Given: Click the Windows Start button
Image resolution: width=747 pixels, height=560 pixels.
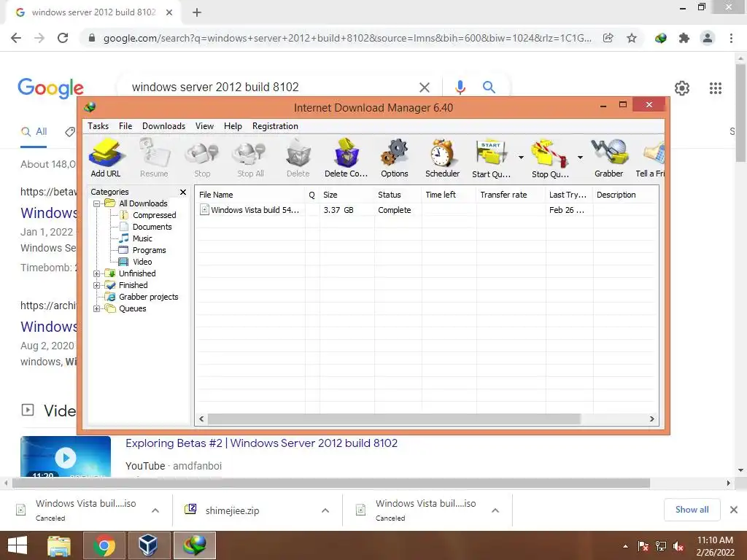Looking at the screenshot, I should coord(18,545).
